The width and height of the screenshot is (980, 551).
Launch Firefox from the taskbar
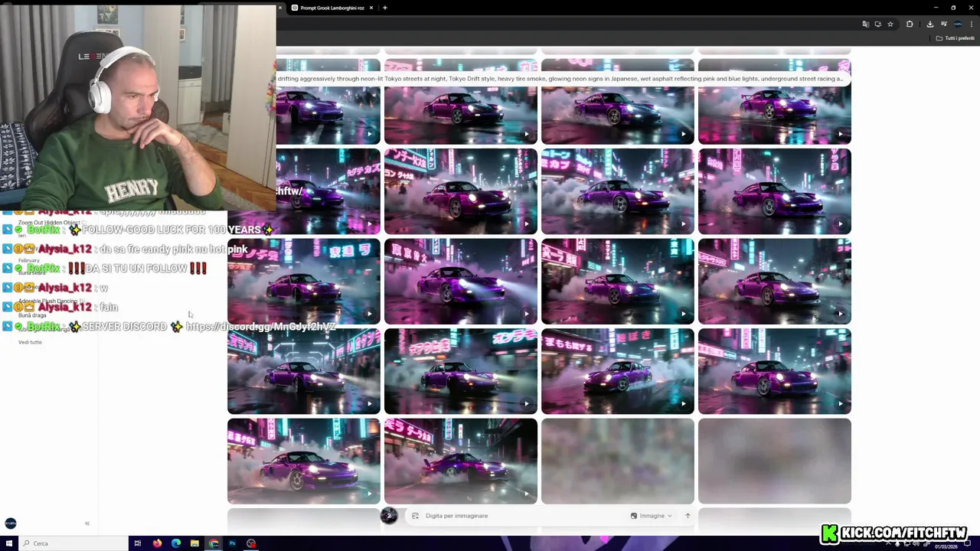tap(157, 543)
